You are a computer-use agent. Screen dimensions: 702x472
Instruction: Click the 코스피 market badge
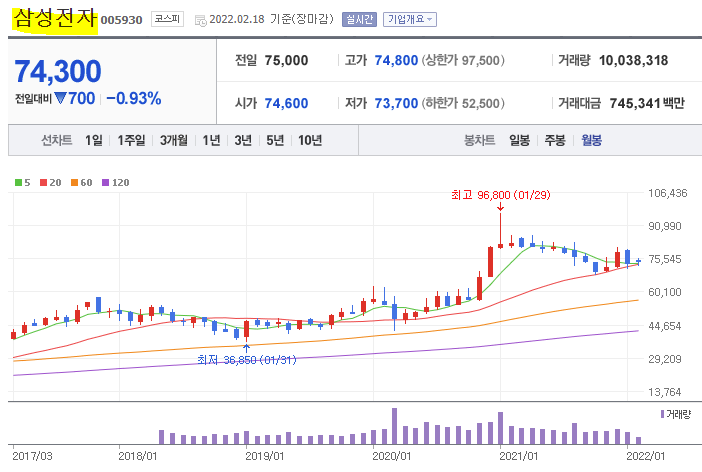point(167,19)
